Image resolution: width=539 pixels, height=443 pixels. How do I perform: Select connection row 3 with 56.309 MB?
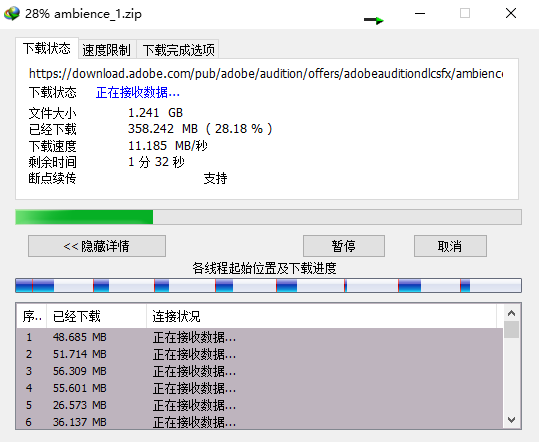point(260,371)
